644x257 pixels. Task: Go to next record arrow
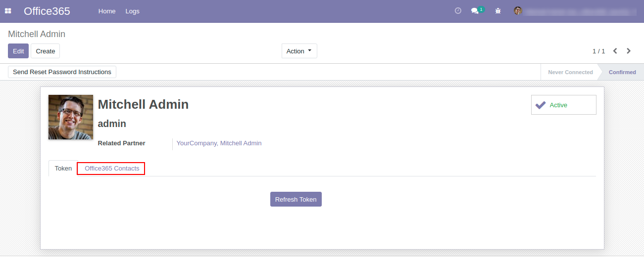click(629, 51)
